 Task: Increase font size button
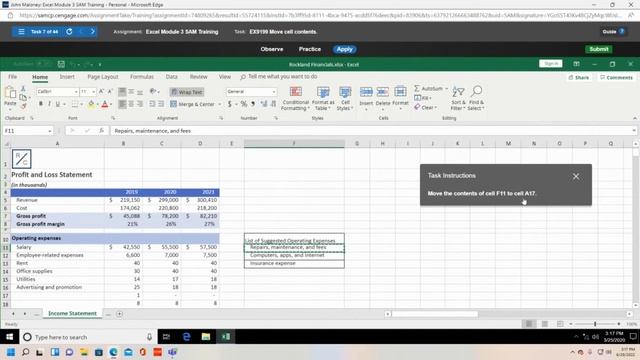click(101, 91)
